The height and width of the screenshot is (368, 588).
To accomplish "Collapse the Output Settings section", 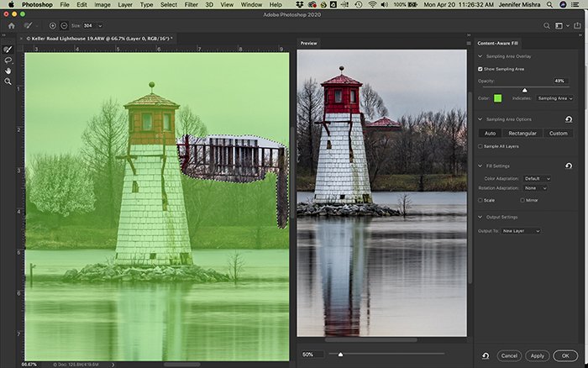I will (x=480, y=218).
